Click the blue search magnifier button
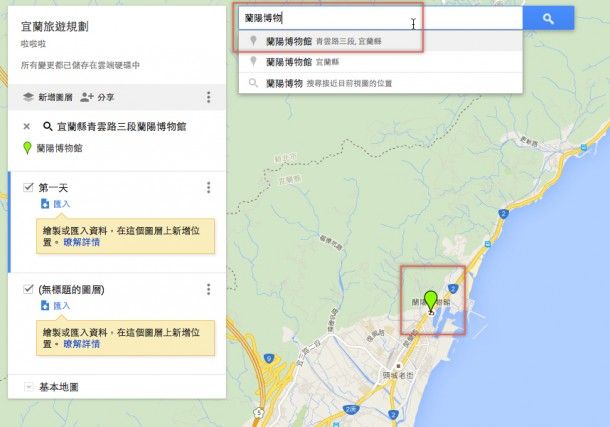Viewport: 610px width, 427px height. point(548,18)
